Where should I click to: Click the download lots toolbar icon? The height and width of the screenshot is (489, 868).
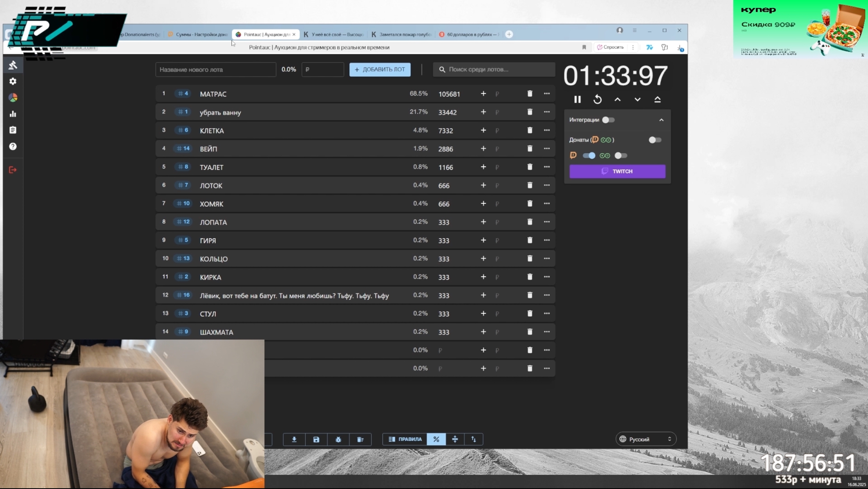294,439
